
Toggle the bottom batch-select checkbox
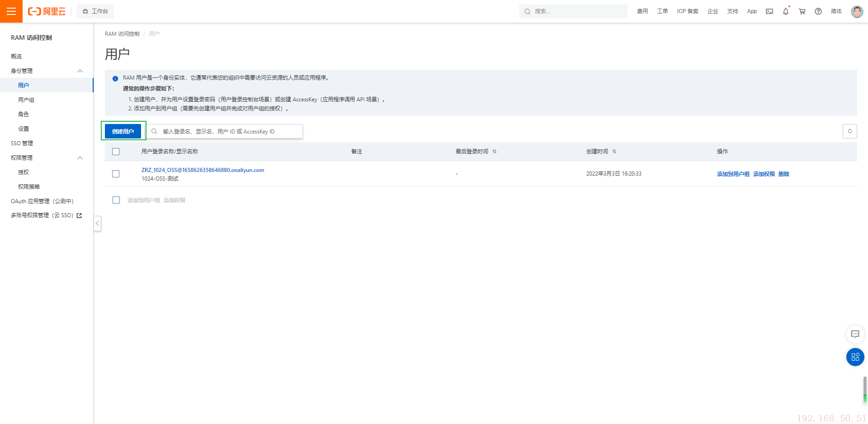(116, 200)
